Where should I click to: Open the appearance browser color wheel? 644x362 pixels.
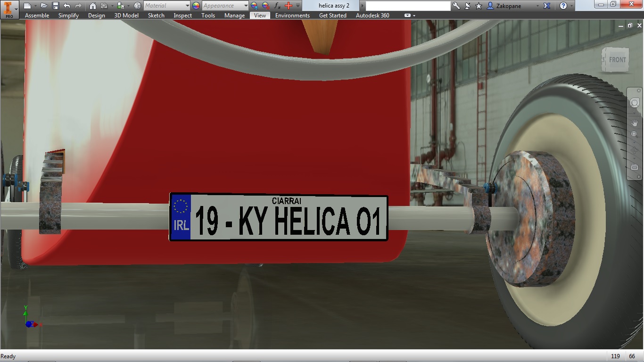(x=196, y=6)
